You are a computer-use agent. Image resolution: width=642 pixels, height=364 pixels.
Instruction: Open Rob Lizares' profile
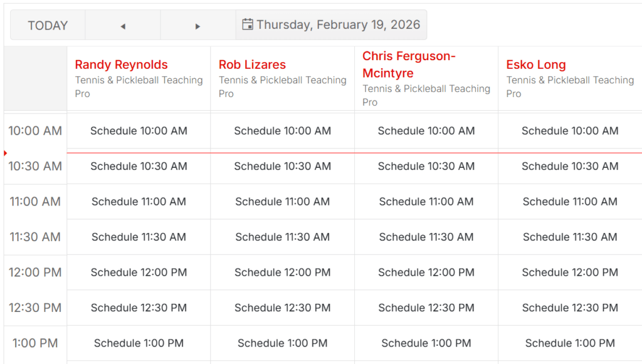[251, 65]
